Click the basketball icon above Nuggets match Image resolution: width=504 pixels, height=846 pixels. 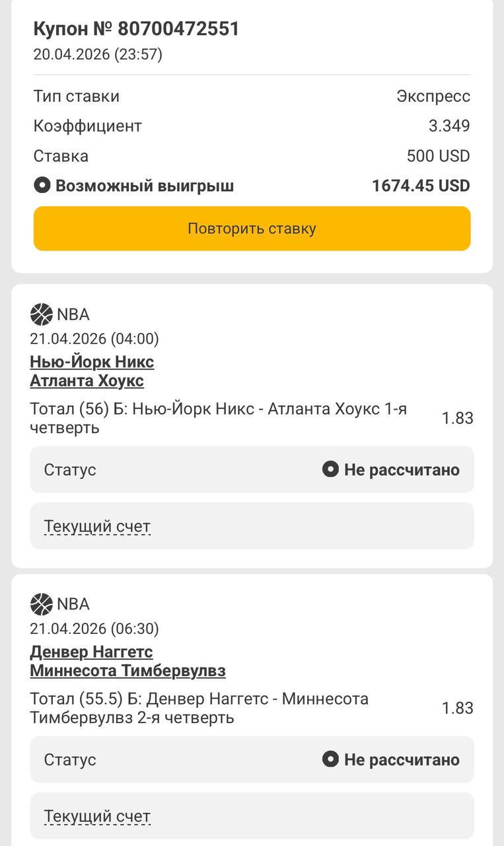click(41, 604)
